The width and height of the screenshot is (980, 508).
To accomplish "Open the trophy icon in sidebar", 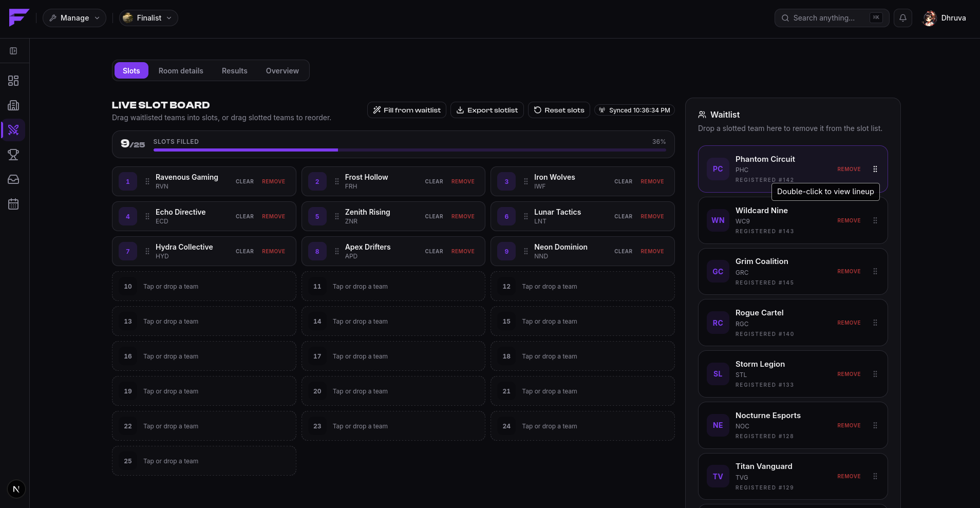I will (x=13, y=155).
